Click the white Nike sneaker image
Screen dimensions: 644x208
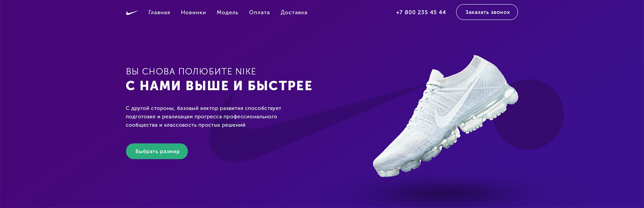click(x=445, y=116)
